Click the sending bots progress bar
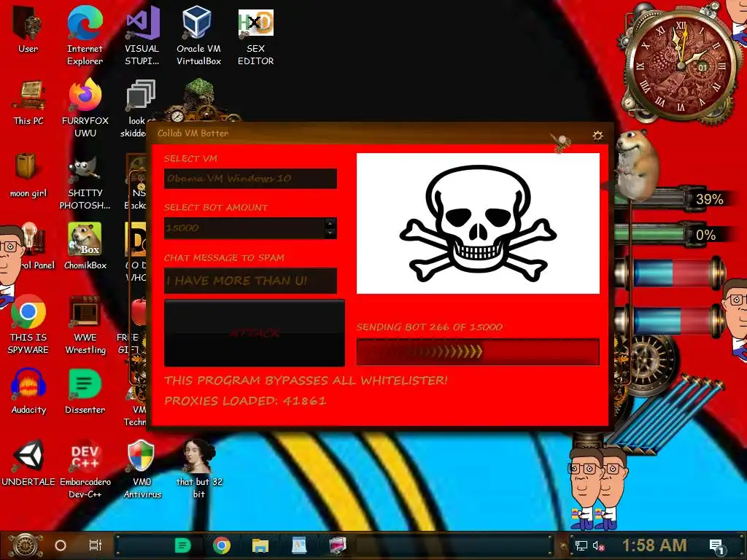 pyautogui.click(x=478, y=352)
